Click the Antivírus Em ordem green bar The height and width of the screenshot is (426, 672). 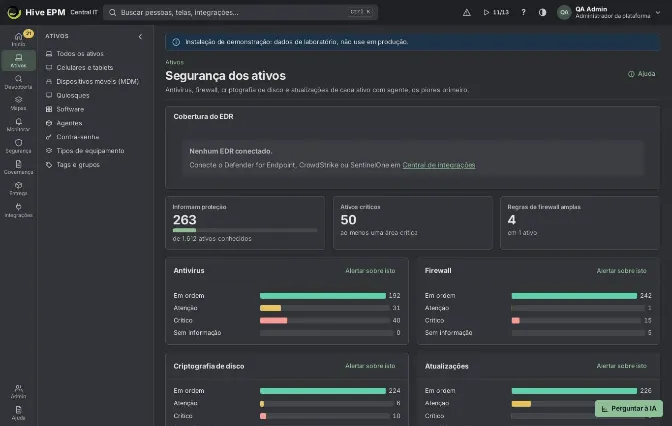pos(323,296)
